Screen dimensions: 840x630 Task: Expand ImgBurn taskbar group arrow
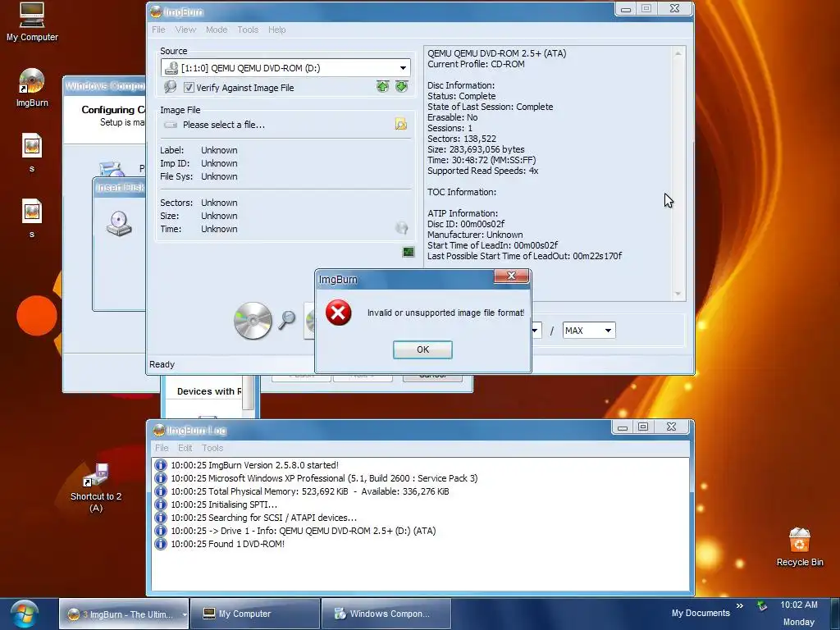coord(185,614)
